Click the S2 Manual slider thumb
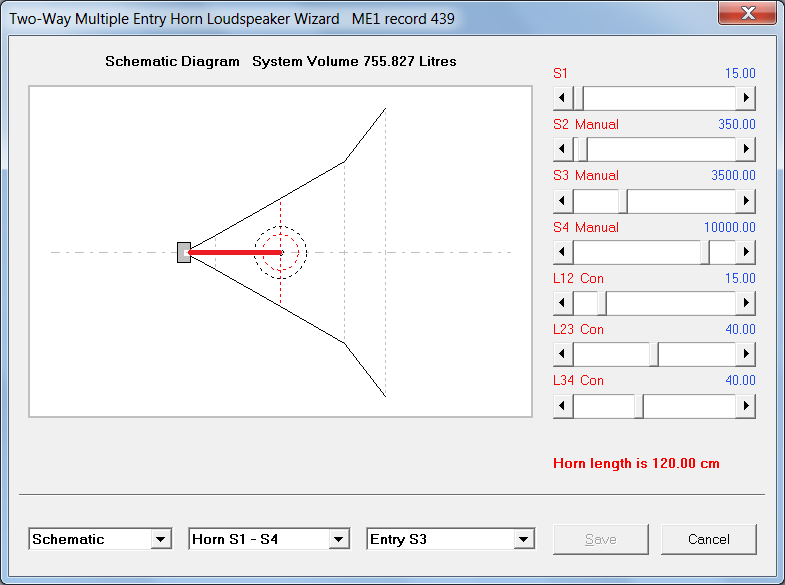The width and height of the screenshot is (785, 585). [583, 149]
